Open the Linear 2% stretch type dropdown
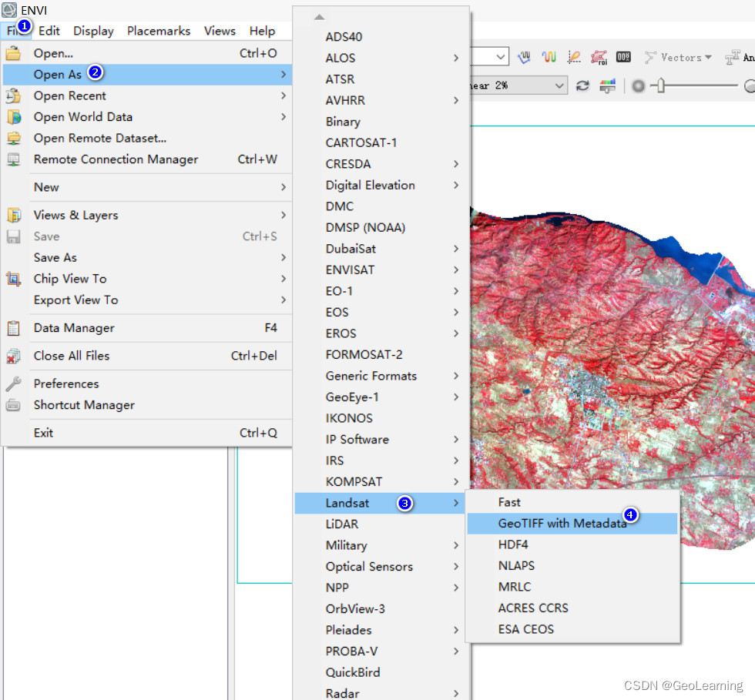This screenshot has height=700, width=755. (559, 85)
